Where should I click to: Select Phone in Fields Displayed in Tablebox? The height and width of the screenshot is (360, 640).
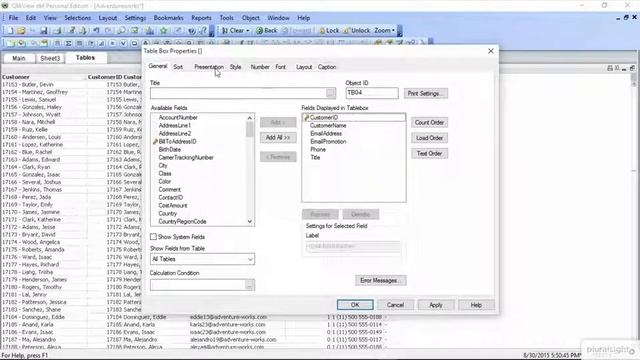tap(318, 150)
